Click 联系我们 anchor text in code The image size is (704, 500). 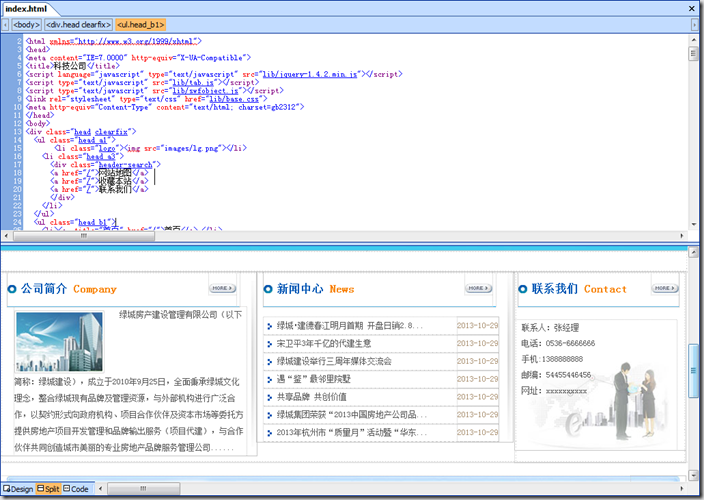tap(115, 189)
